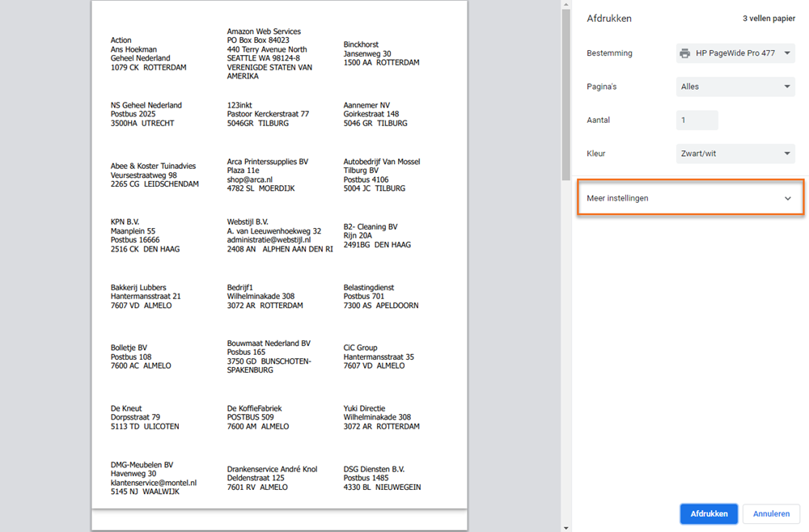Click the Action Ans Hoekman address label
The height and width of the screenshot is (532, 809).
[149, 53]
